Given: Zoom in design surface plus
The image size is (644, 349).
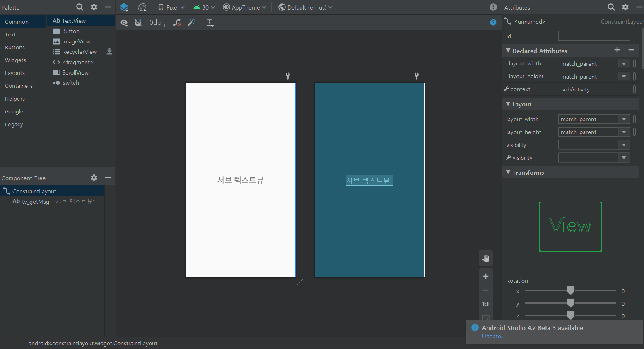Looking at the screenshot, I should coord(486,276).
